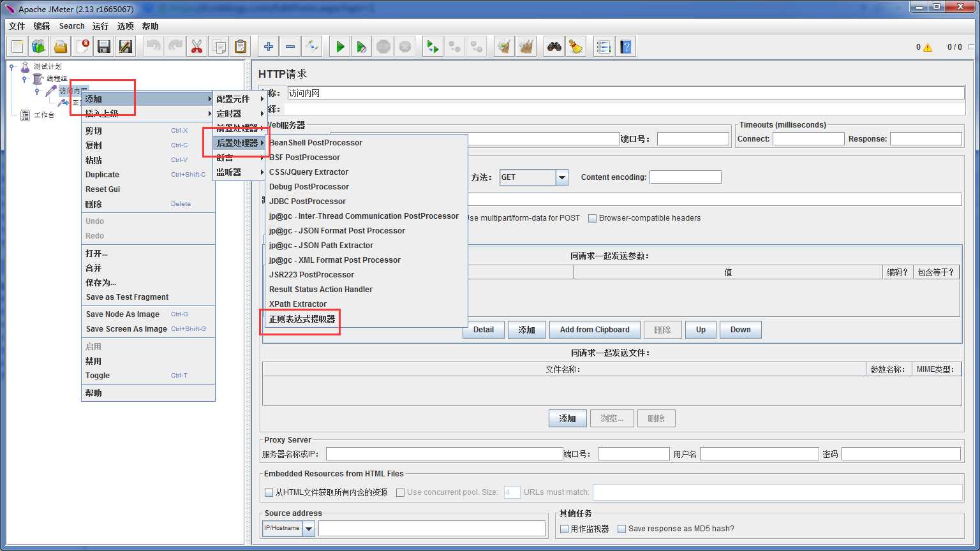Click the Remote Stop All icon
The height and width of the screenshot is (551, 980).
[455, 47]
